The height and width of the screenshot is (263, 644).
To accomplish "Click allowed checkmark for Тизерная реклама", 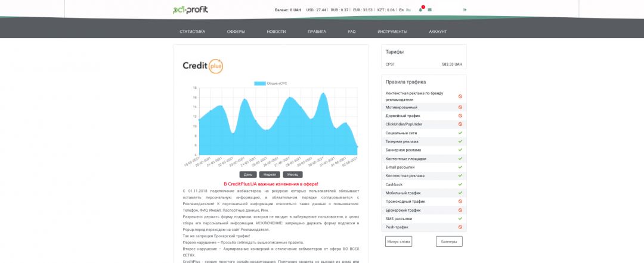I will click(x=460, y=141).
